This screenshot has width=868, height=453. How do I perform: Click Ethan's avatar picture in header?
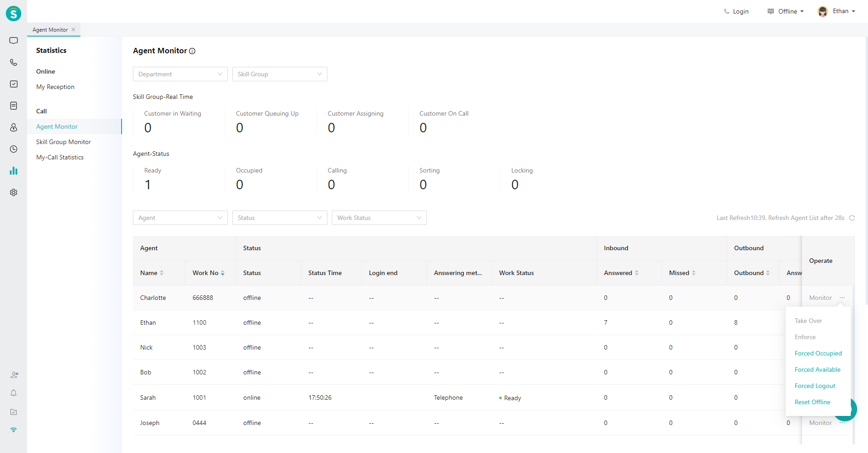[823, 11]
